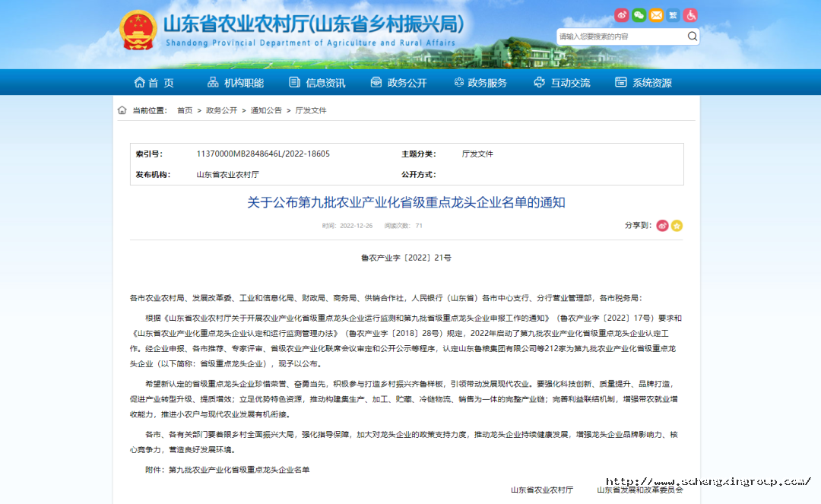Open the orange email envelope icon

coord(656,15)
